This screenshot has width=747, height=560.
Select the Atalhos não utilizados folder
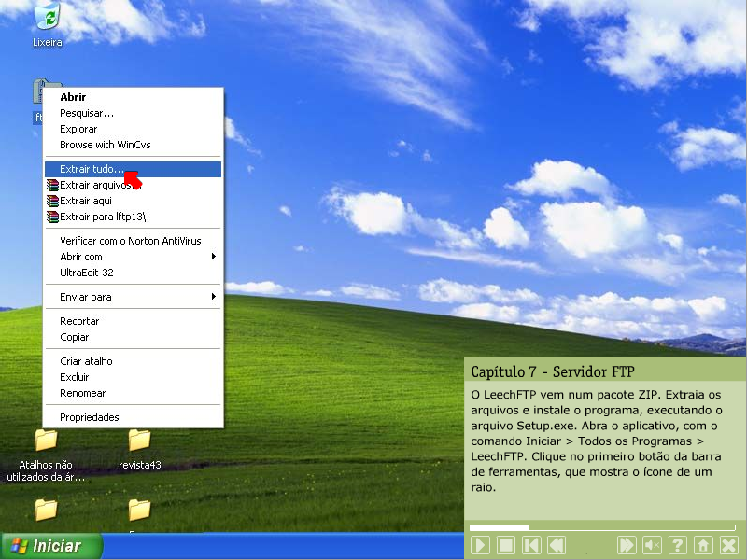[x=46, y=441]
